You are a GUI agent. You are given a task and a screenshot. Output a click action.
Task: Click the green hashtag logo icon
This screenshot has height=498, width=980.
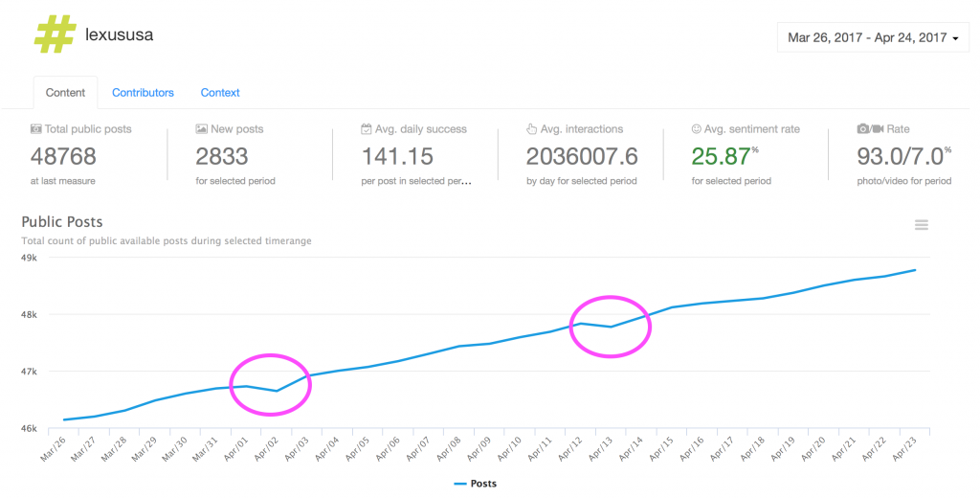pyautogui.click(x=55, y=34)
